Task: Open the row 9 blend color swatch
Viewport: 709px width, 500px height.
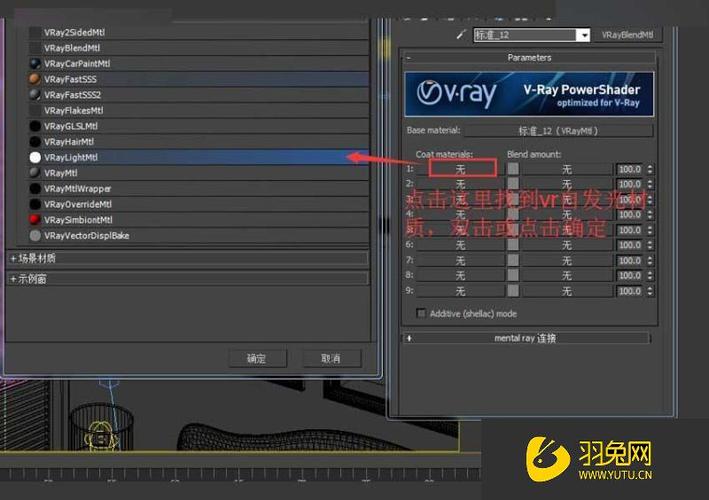Action: [x=513, y=291]
